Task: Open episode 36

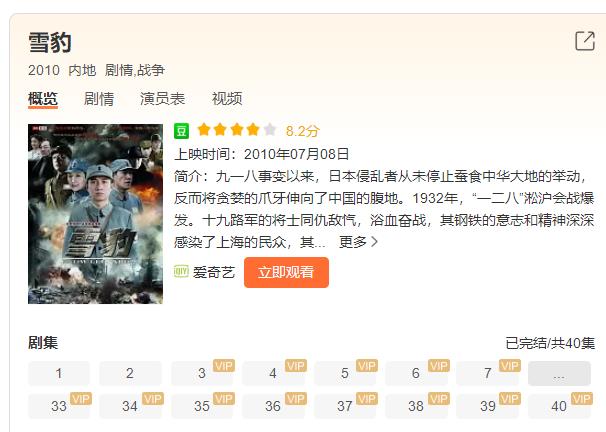Action: click(273, 406)
